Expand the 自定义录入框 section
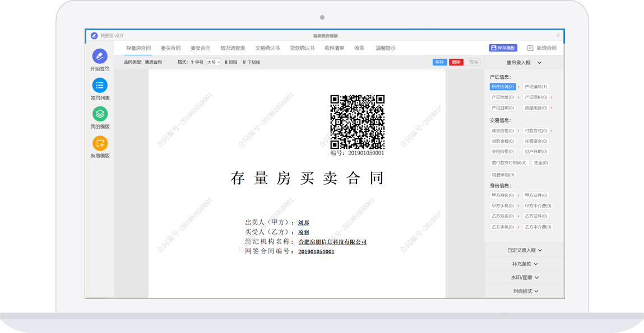This screenshot has height=333, width=644. point(524,250)
